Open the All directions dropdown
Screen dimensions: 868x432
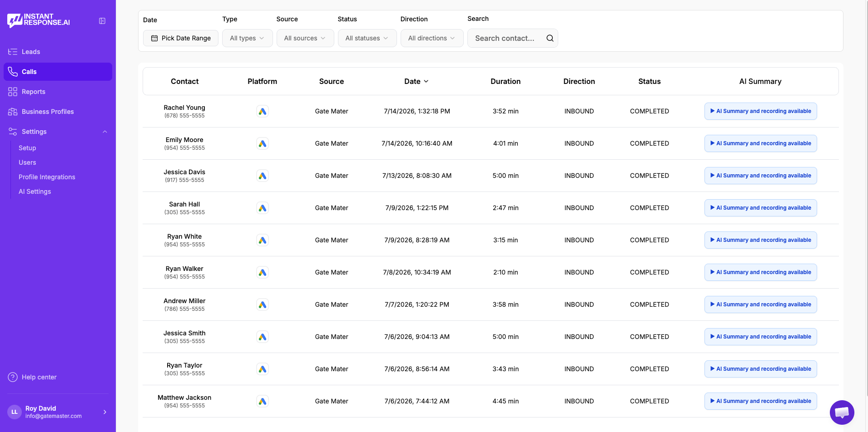click(432, 38)
